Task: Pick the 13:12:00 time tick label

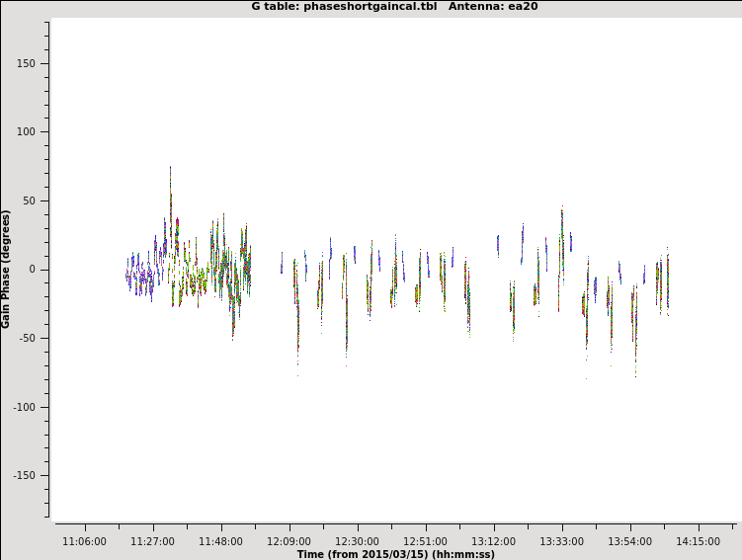Action: (x=493, y=541)
